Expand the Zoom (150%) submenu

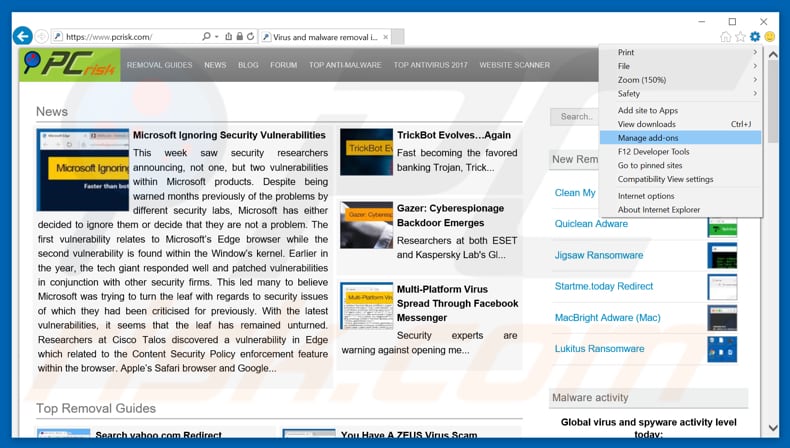(680, 80)
